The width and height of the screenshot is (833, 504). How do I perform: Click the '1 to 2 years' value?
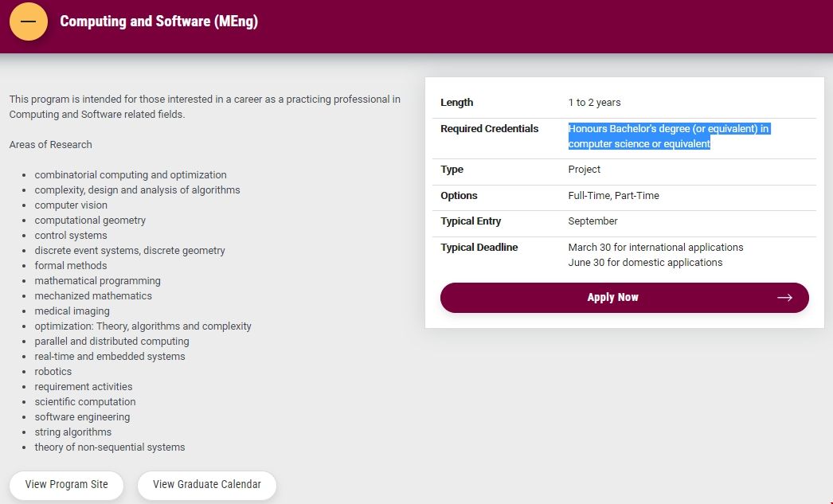[594, 103]
